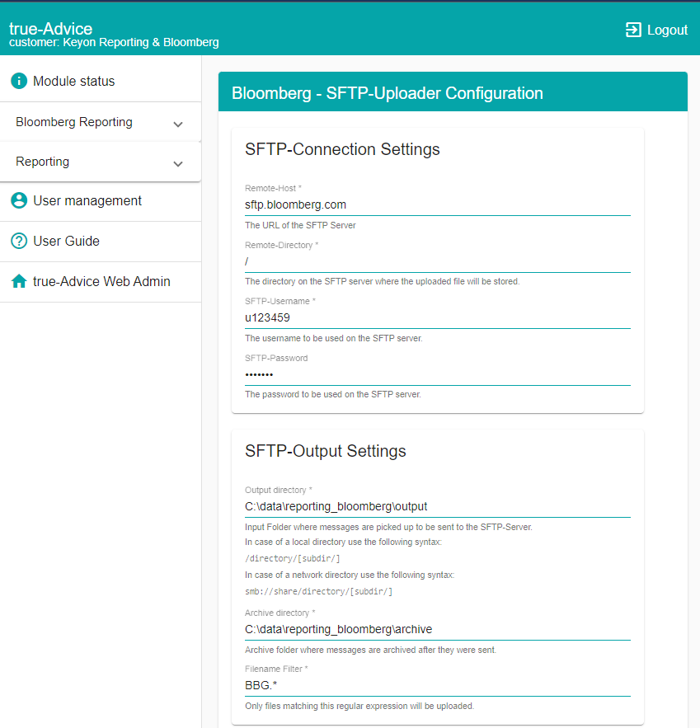
Task: Click the 'customer: Keyon Reporting & Bloomberg' text
Action: [114, 42]
